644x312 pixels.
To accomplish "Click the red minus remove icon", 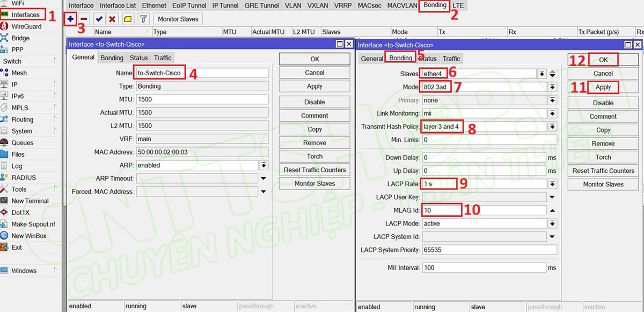I will (x=84, y=19).
